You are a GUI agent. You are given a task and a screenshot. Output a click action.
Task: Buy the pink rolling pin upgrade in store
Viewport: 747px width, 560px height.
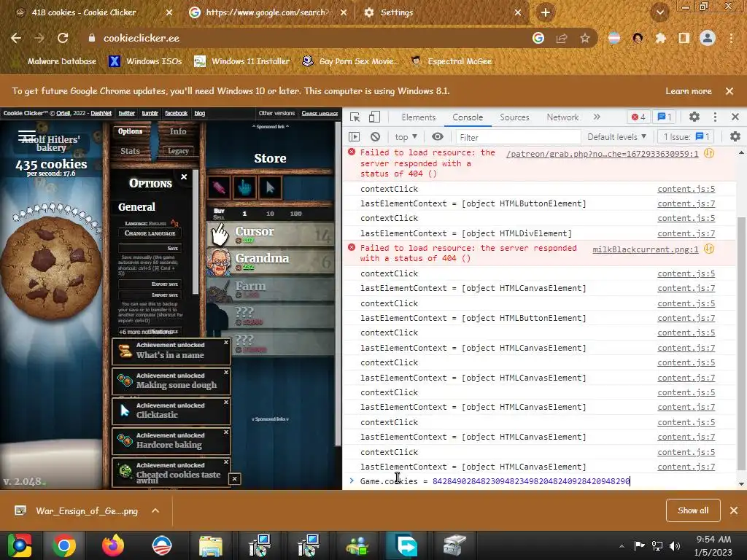219,187
